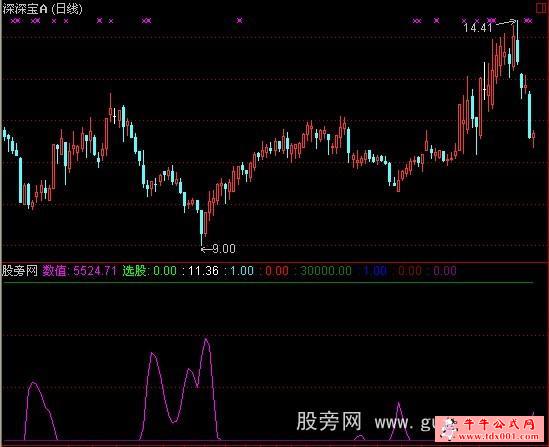The height and width of the screenshot is (447, 549).
Task: Click the first purple signal marker at top left
Action: click(x=15, y=21)
